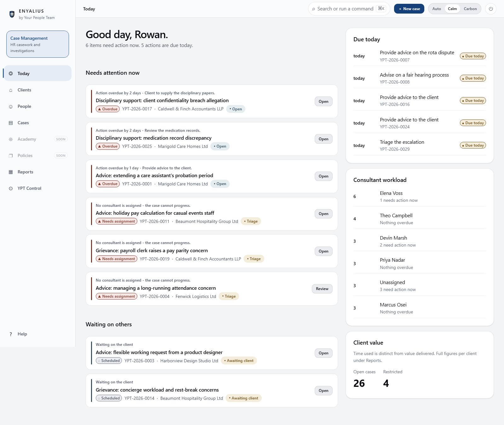This screenshot has width=504, height=425.
Task: Open concierge workload grievance case
Action: coord(324,391)
